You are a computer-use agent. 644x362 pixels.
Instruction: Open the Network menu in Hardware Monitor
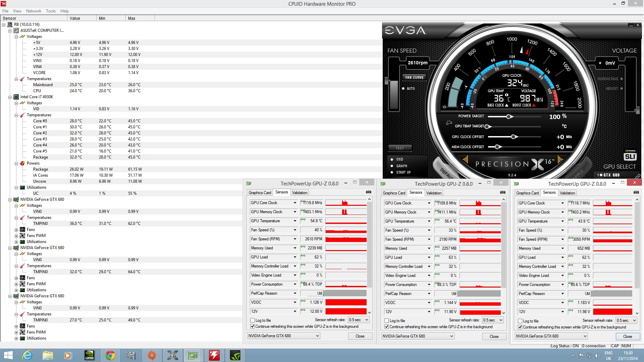click(x=34, y=11)
